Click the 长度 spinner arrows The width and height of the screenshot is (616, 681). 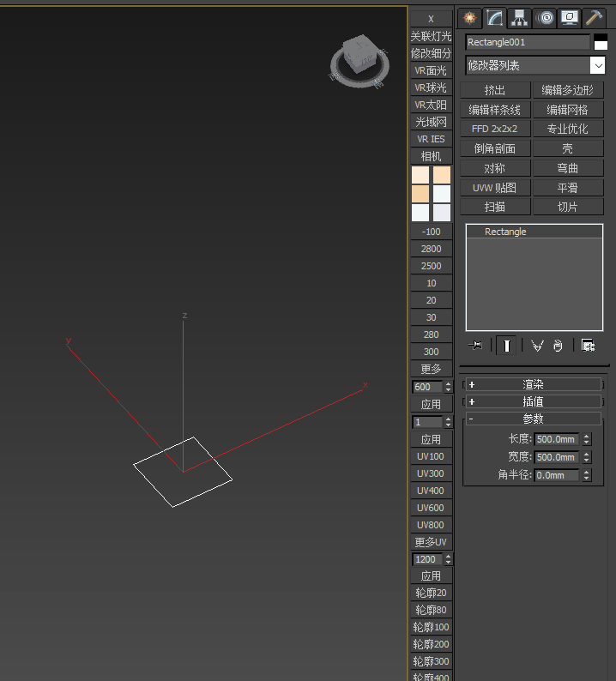[587, 439]
